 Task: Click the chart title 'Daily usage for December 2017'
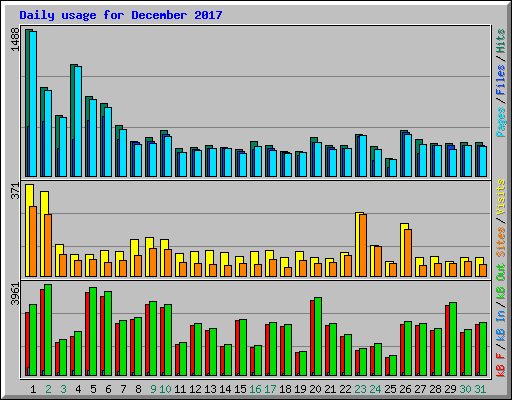coord(121,15)
